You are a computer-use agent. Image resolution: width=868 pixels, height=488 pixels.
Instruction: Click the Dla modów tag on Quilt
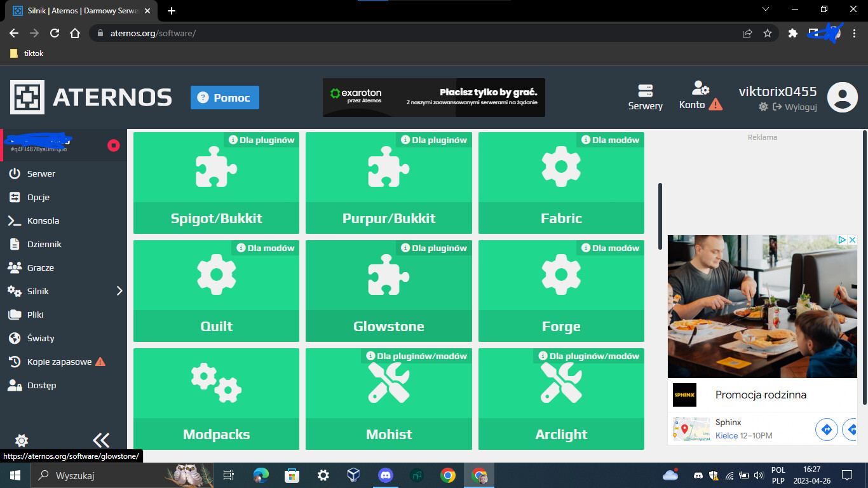click(266, 248)
